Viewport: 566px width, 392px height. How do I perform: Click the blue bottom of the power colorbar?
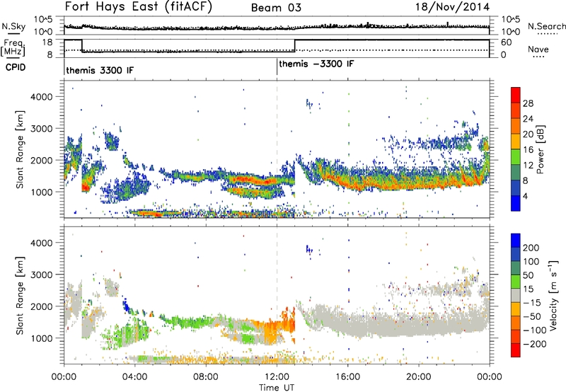516,203
